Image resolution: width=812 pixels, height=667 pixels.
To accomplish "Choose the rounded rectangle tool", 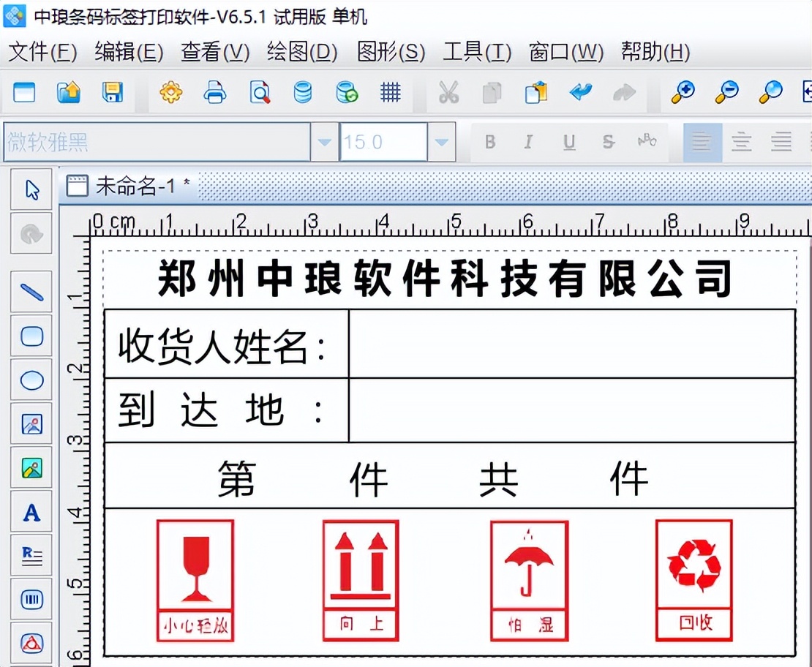I will click(x=31, y=336).
